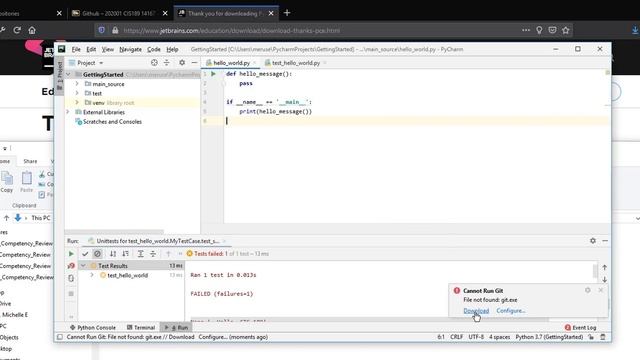The height and width of the screenshot is (360, 640).
Task: Click Configure link in Cannot Run Git popup
Action: 511,311
